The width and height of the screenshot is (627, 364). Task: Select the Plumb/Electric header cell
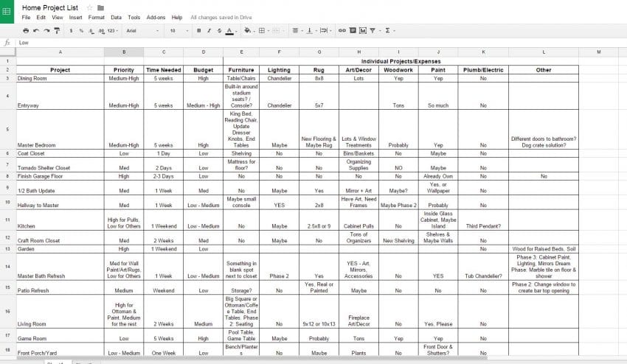pyautogui.click(x=483, y=70)
